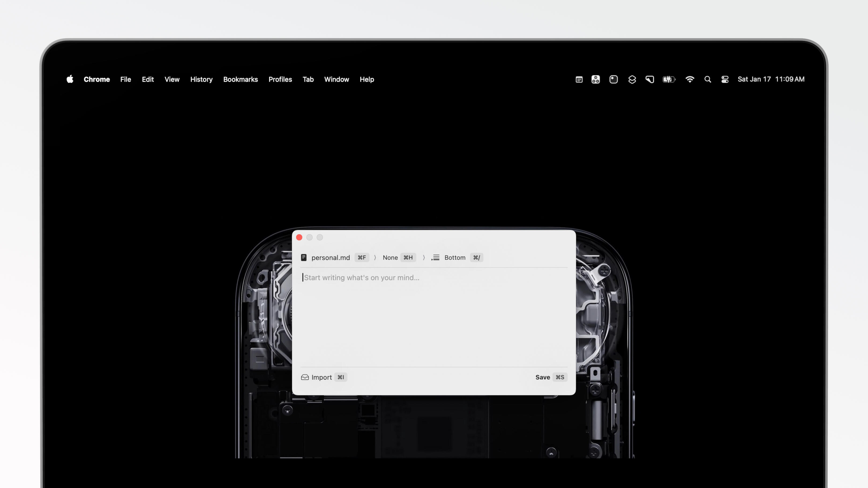Change the Bottom insert position selector
868x488 pixels.
point(455,257)
